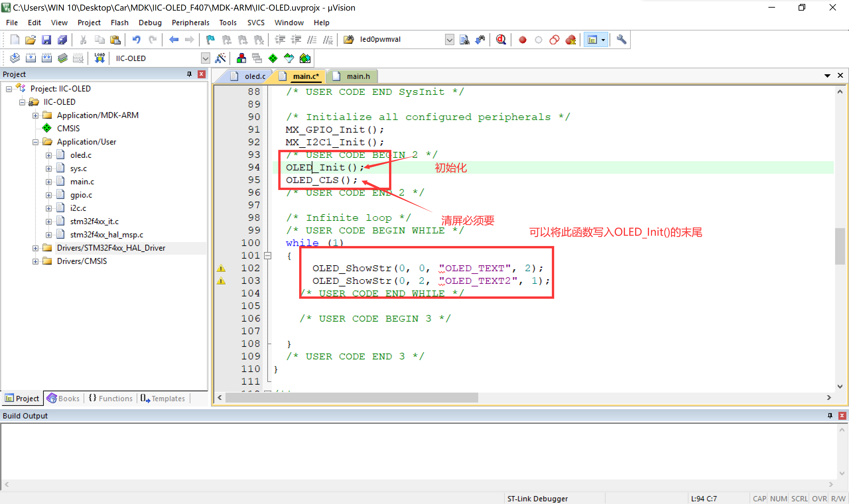This screenshot has height=504, width=849.
Task: Download code to target flash
Action: 99,58
